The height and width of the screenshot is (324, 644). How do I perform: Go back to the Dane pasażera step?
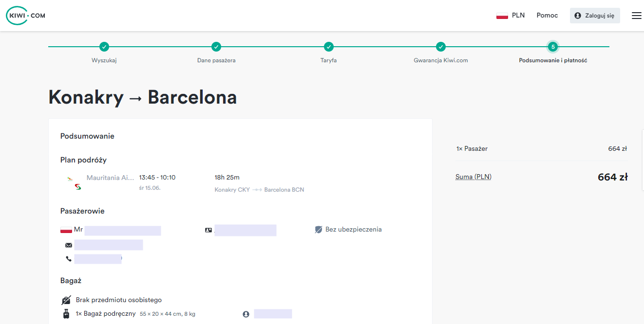216,60
